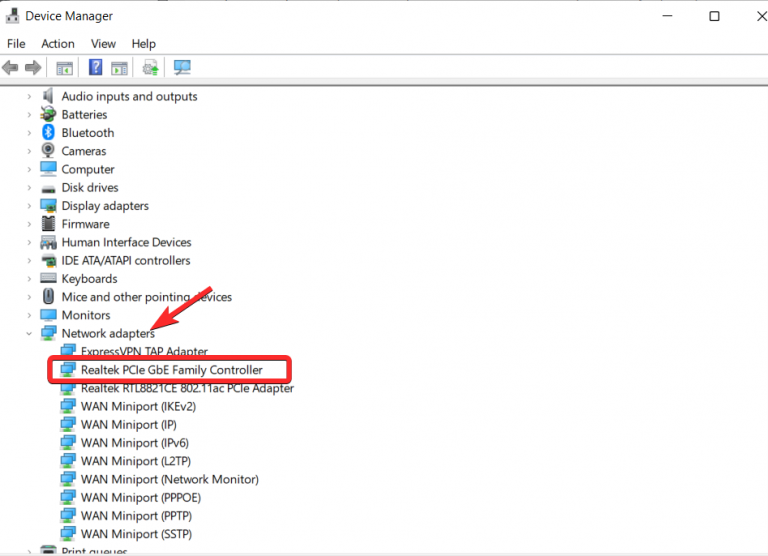Minimize the Device Manager window

(668, 16)
